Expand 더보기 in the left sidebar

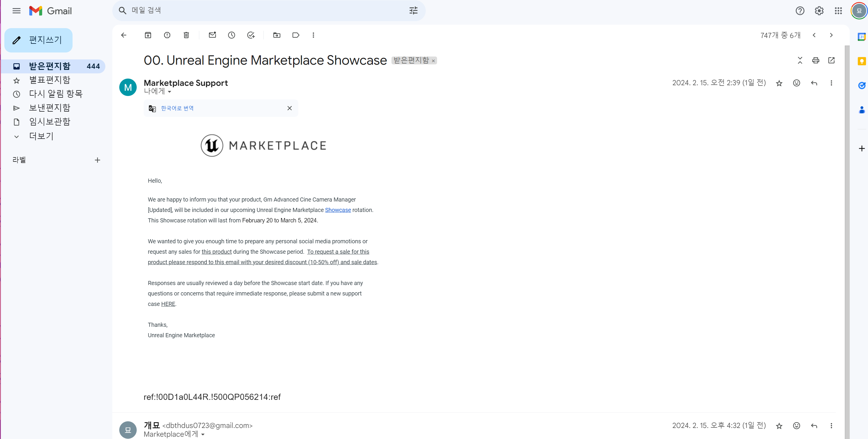[x=41, y=136]
